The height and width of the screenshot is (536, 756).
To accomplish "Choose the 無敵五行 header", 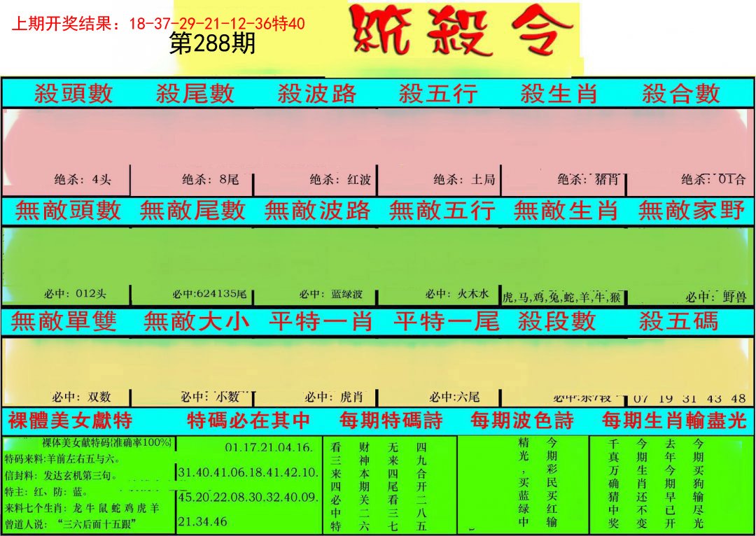I will pos(442,210).
